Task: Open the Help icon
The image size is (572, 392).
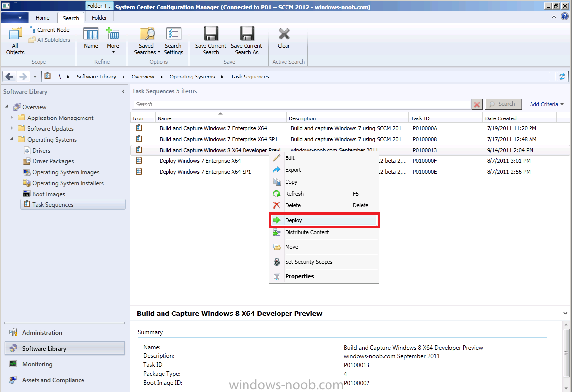Action: (564, 17)
